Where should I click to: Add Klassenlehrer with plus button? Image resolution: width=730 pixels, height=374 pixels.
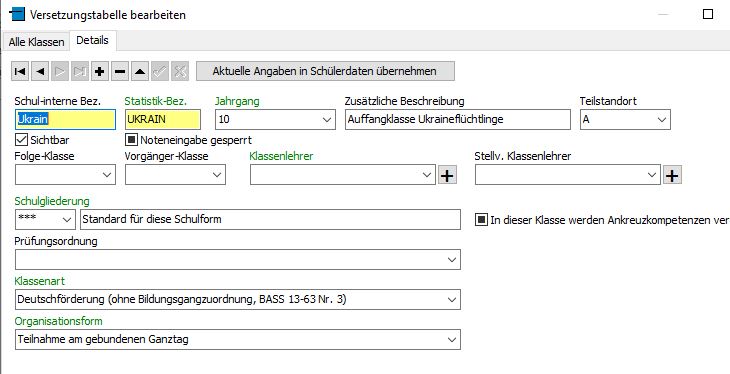pos(447,175)
